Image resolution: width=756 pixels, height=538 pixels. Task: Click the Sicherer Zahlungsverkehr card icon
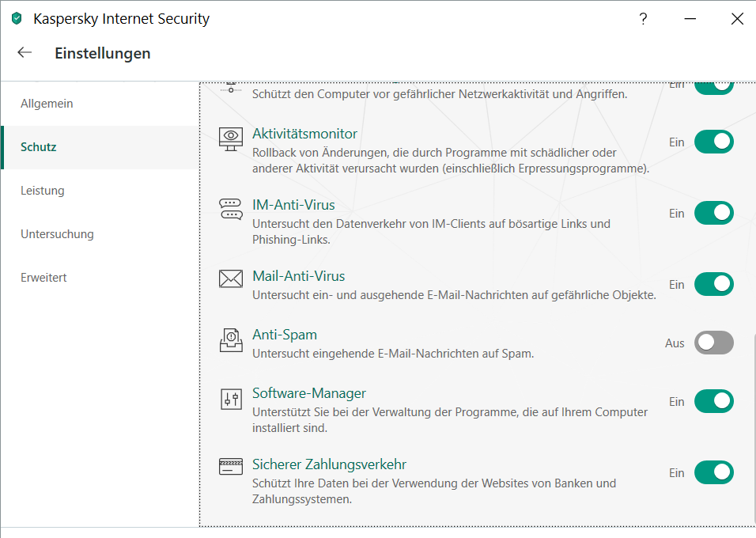(231, 467)
